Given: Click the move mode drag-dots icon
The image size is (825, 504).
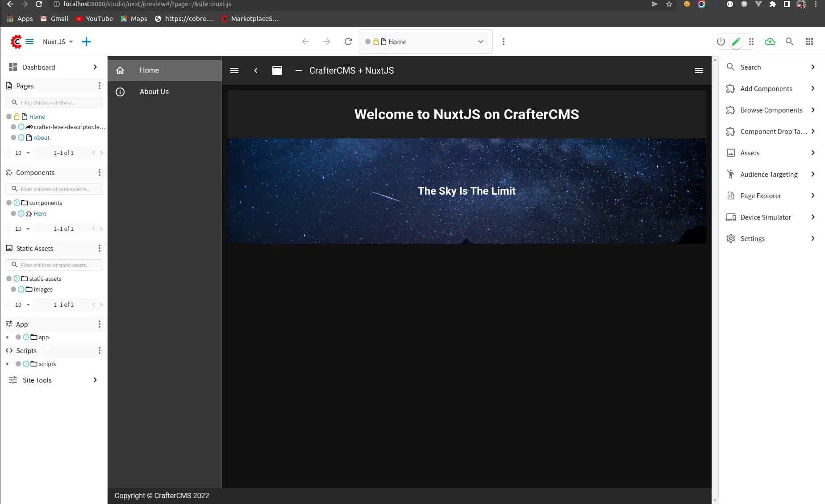Looking at the screenshot, I should point(751,42).
